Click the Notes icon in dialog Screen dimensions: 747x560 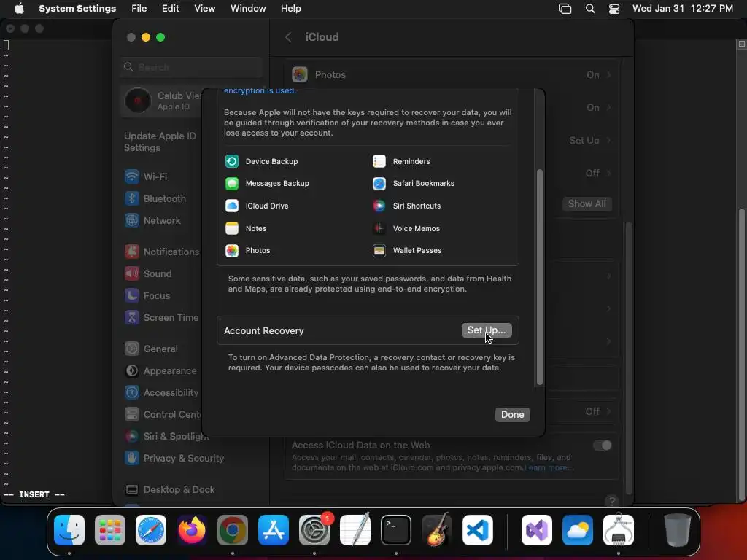pyautogui.click(x=232, y=228)
